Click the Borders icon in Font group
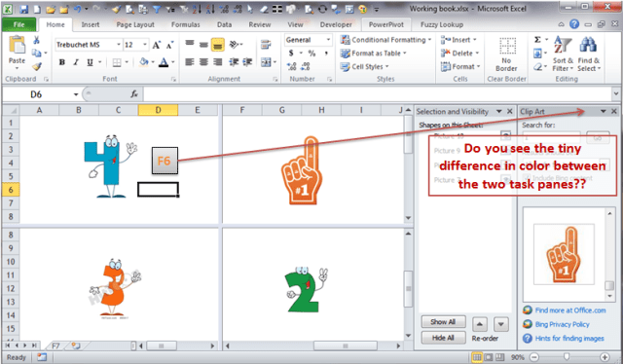 (x=117, y=62)
